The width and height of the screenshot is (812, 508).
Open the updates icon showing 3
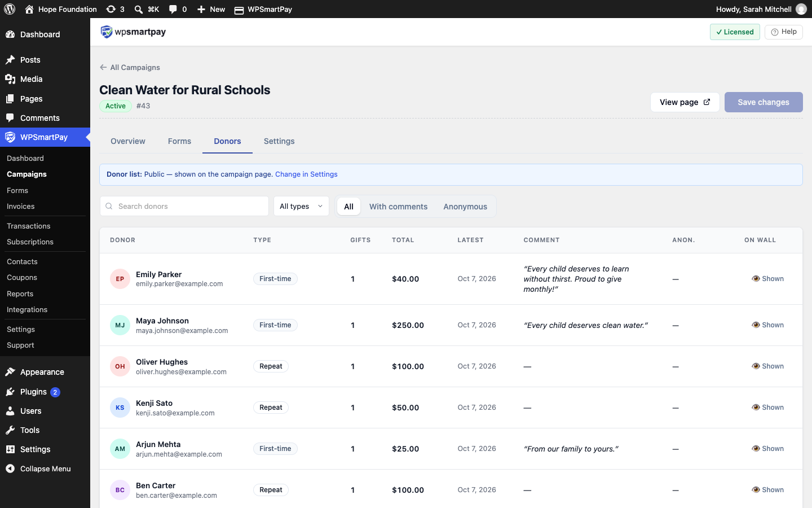point(111,9)
